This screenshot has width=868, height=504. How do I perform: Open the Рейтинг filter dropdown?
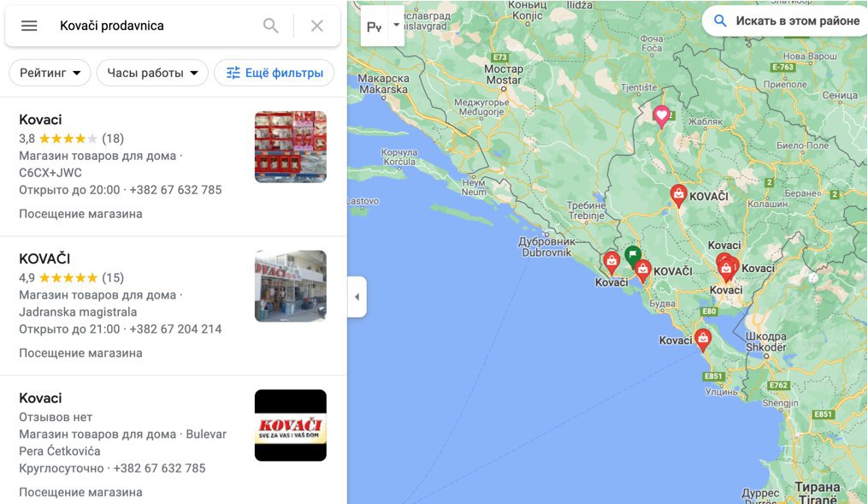(x=50, y=73)
